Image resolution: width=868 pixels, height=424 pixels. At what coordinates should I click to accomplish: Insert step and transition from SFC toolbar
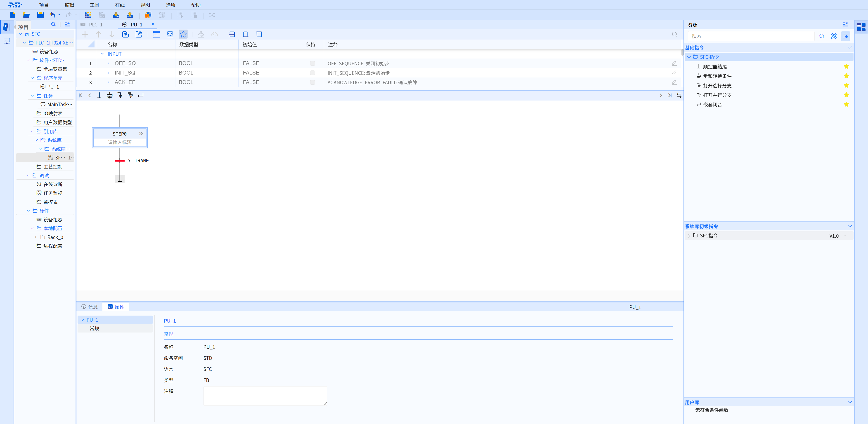coord(109,95)
